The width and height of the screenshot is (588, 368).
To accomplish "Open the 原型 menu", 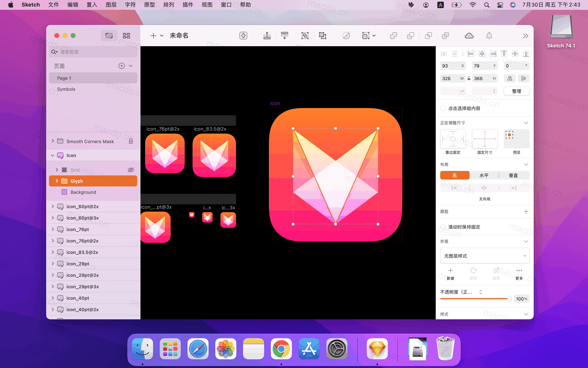I will pos(149,5).
